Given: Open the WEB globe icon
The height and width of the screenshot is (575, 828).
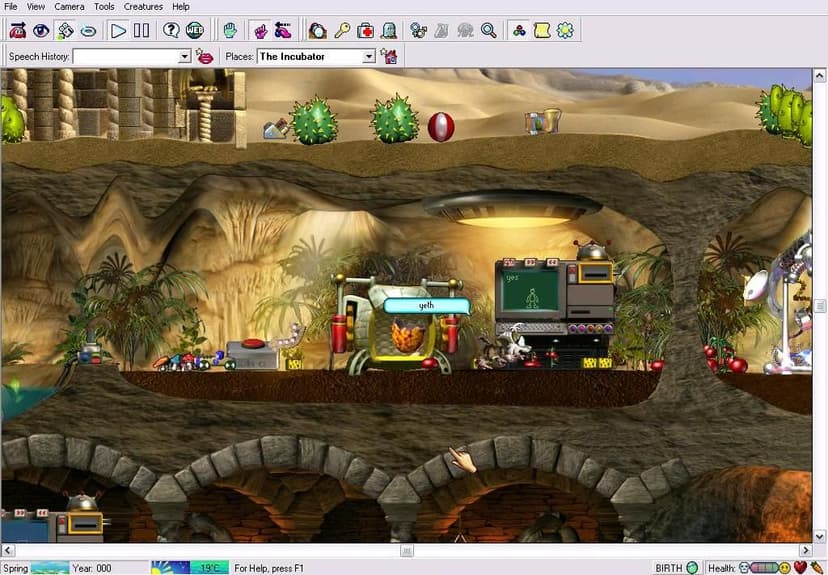Looking at the screenshot, I should (194, 31).
